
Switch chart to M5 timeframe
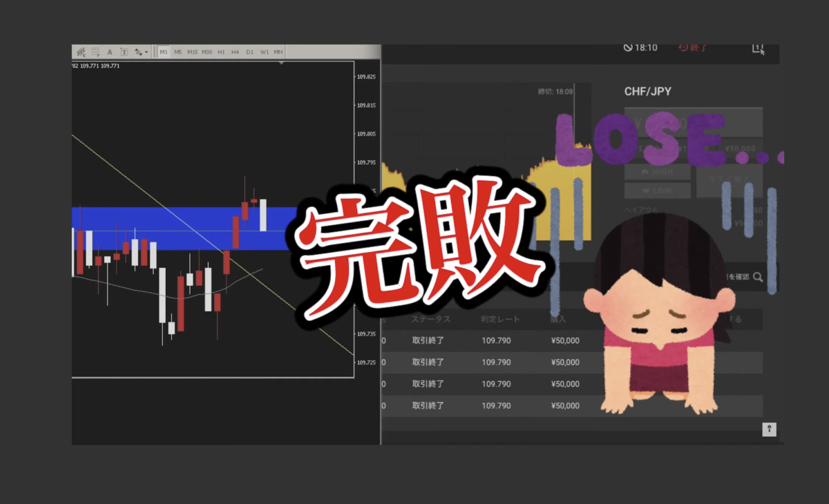coord(178,52)
